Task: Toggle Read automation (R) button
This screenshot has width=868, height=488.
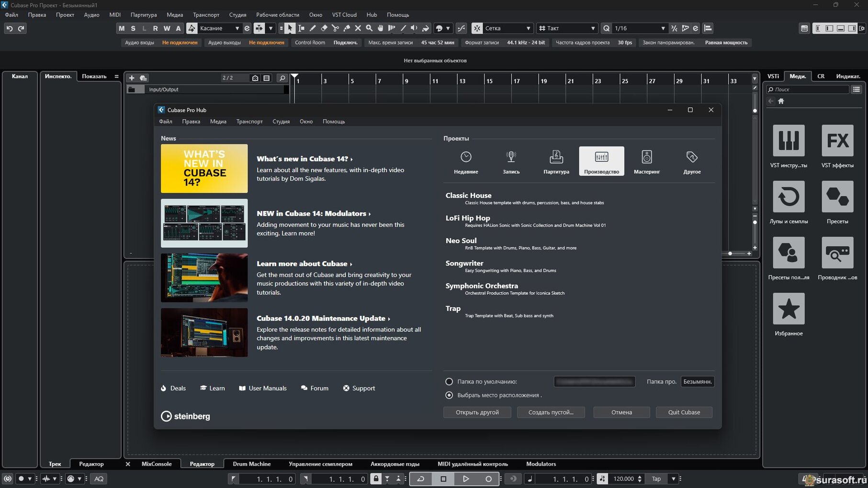Action: click(x=155, y=28)
